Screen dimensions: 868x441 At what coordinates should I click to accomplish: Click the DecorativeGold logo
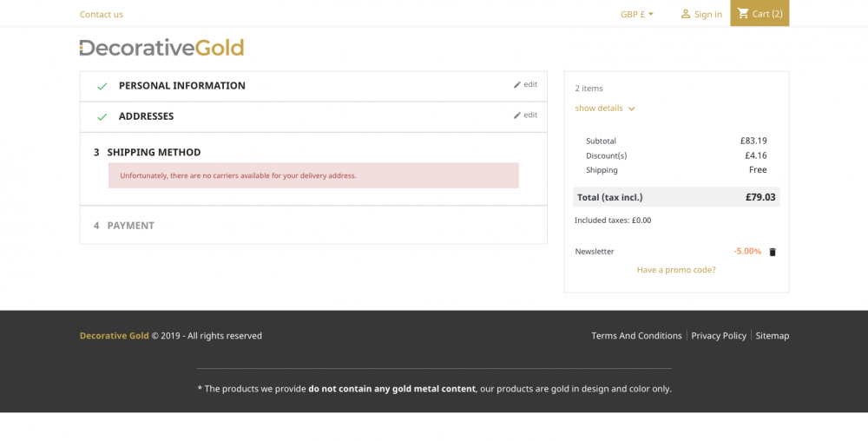[161, 48]
